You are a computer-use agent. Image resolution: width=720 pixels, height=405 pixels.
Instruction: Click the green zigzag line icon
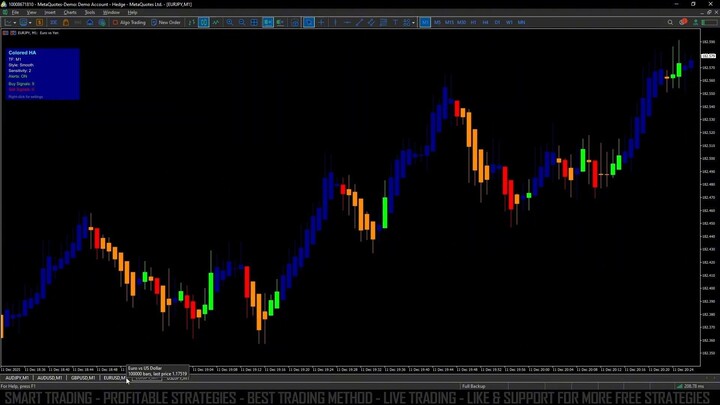pos(216,22)
